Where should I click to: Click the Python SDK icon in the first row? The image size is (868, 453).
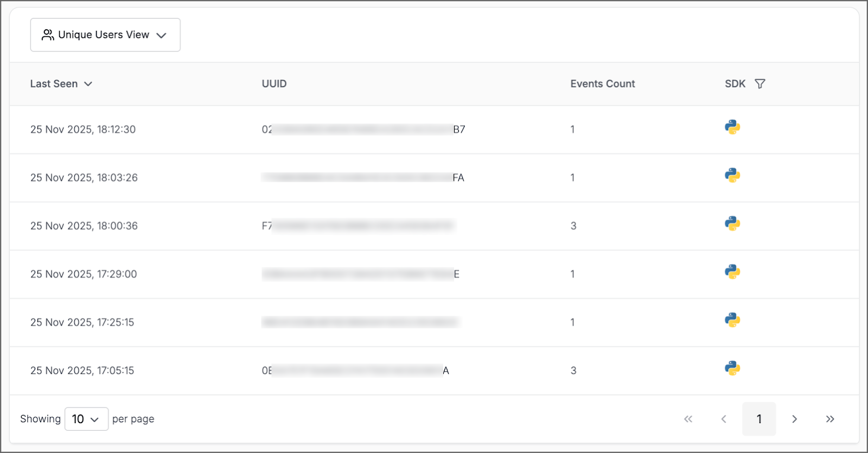tap(732, 127)
